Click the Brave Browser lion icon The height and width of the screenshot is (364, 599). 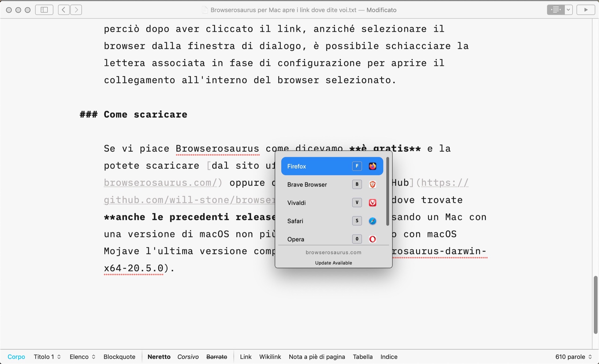(372, 184)
